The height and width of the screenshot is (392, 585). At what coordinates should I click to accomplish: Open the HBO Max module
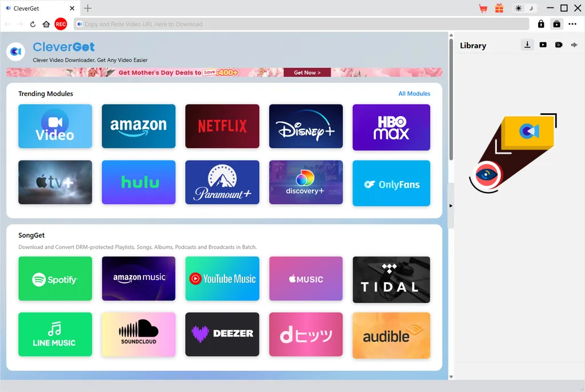(391, 127)
